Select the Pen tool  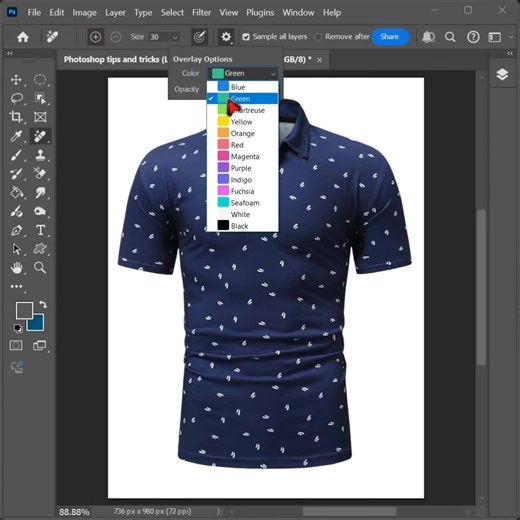tap(16, 230)
